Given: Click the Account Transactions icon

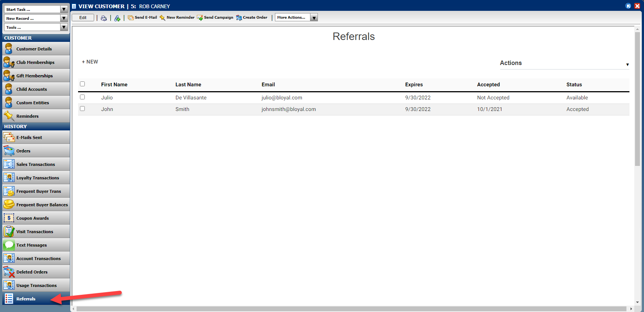Looking at the screenshot, I should [9, 258].
